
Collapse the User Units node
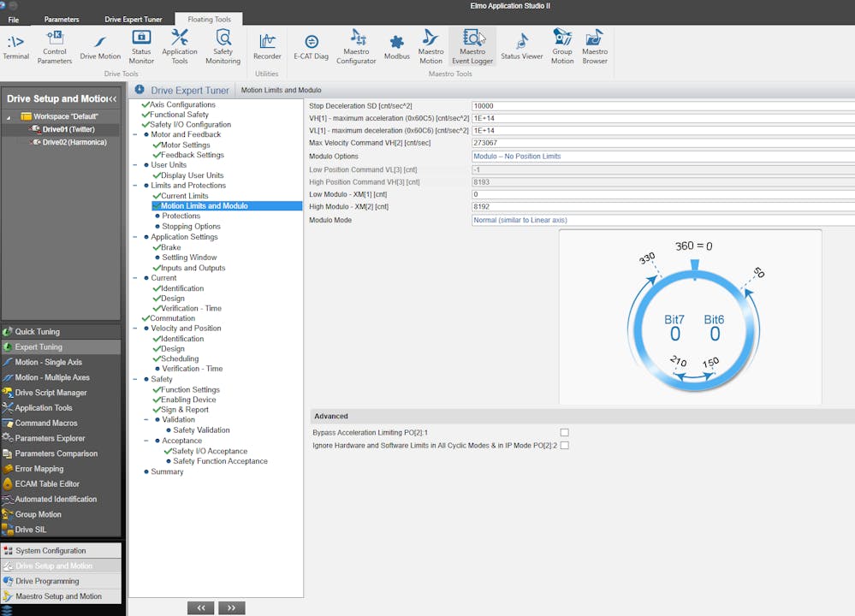tap(135, 165)
